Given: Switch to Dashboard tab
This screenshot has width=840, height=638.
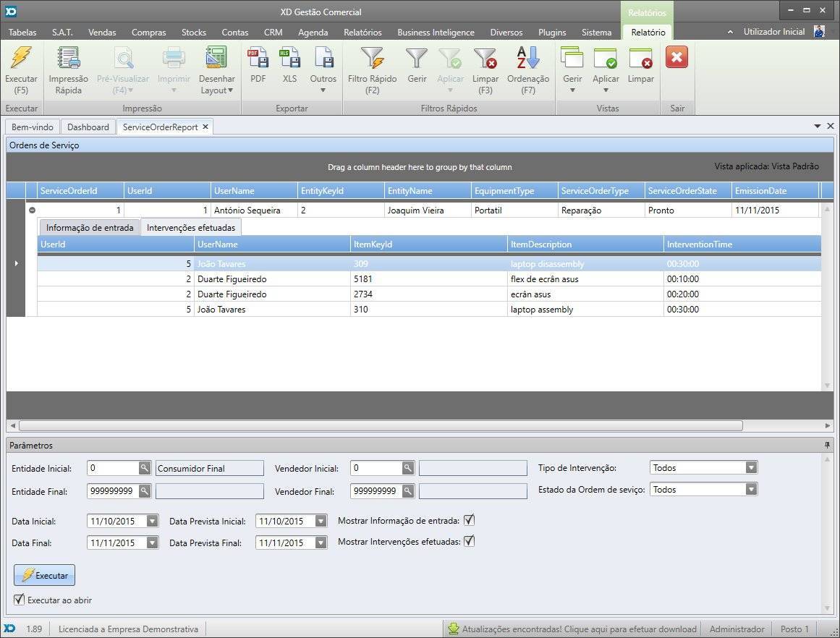Looking at the screenshot, I should [88, 127].
